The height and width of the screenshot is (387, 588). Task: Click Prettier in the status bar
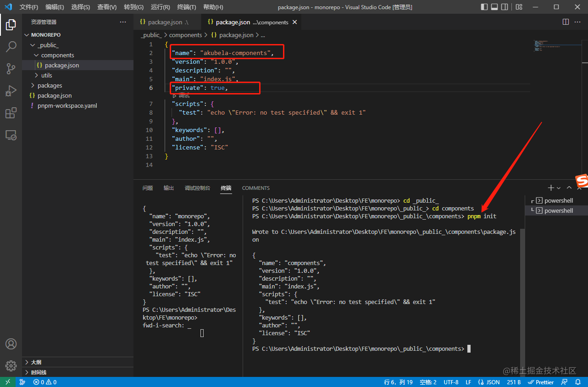click(x=541, y=382)
